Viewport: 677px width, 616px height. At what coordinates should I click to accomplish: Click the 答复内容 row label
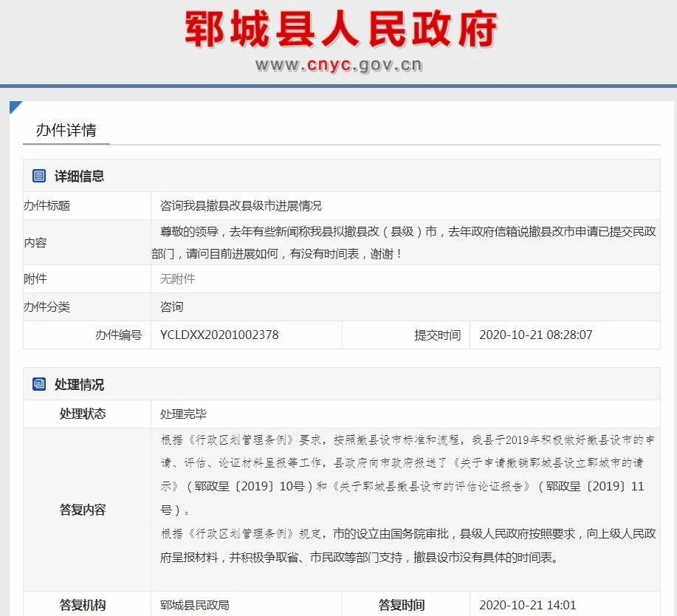[83, 510]
